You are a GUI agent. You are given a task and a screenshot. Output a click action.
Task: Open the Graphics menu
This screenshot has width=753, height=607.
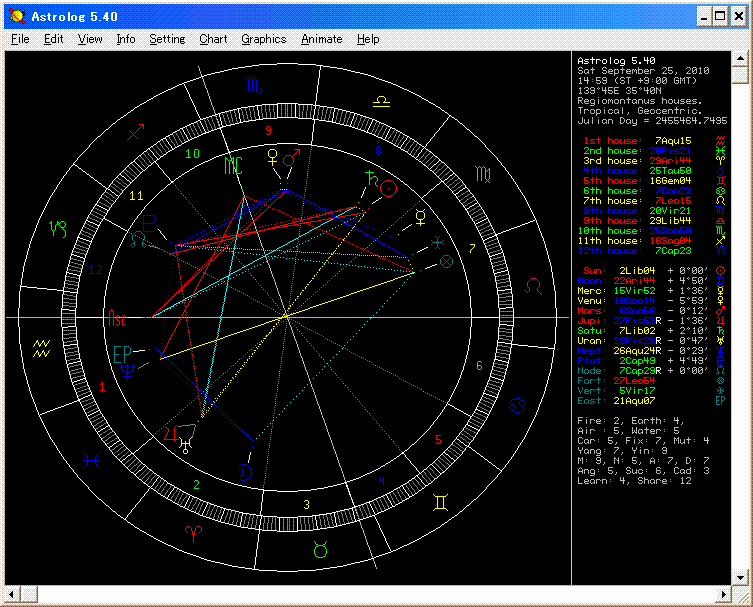click(263, 39)
